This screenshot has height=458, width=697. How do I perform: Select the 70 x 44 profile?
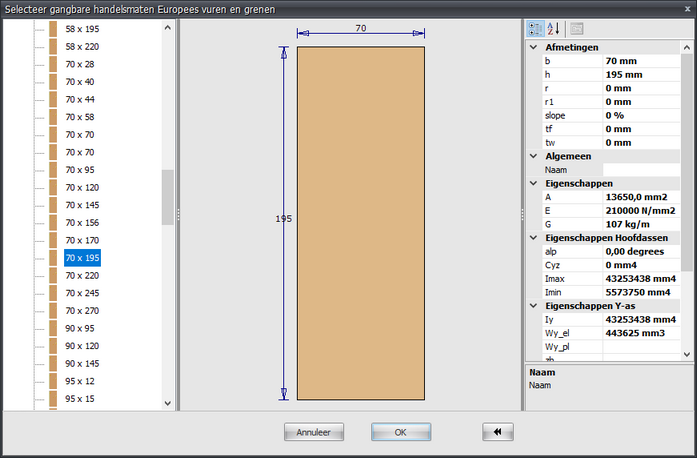point(80,100)
